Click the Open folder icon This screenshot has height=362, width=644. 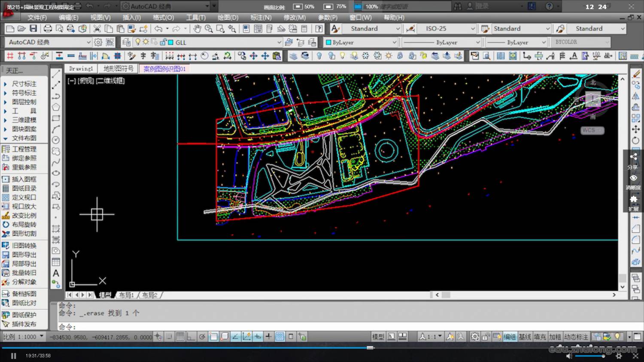21,29
